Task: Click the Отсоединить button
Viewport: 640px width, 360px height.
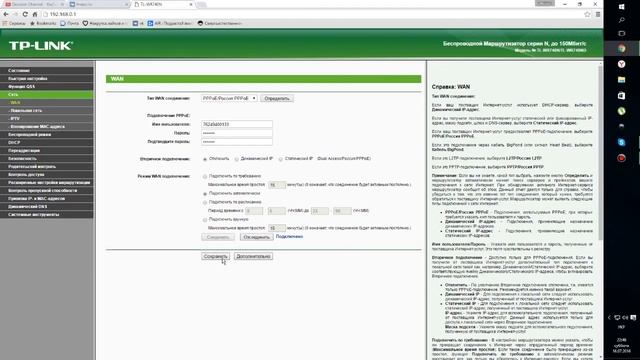Action: (x=257, y=237)
